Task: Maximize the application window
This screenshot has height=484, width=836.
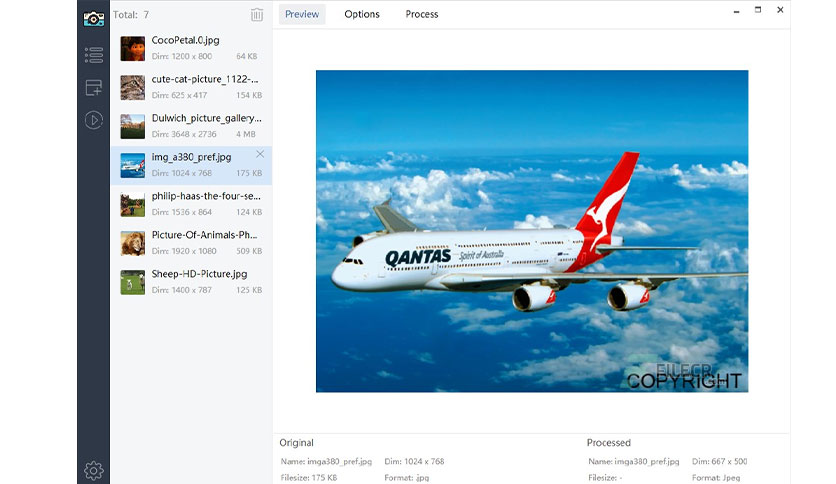Action: (x=758, y=10)
